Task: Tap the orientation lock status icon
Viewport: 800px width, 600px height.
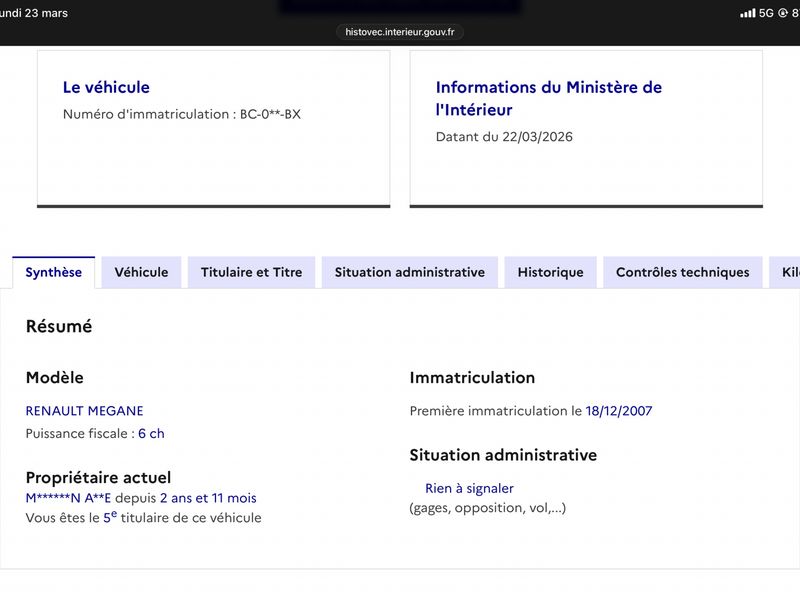Action: point(783,13)
